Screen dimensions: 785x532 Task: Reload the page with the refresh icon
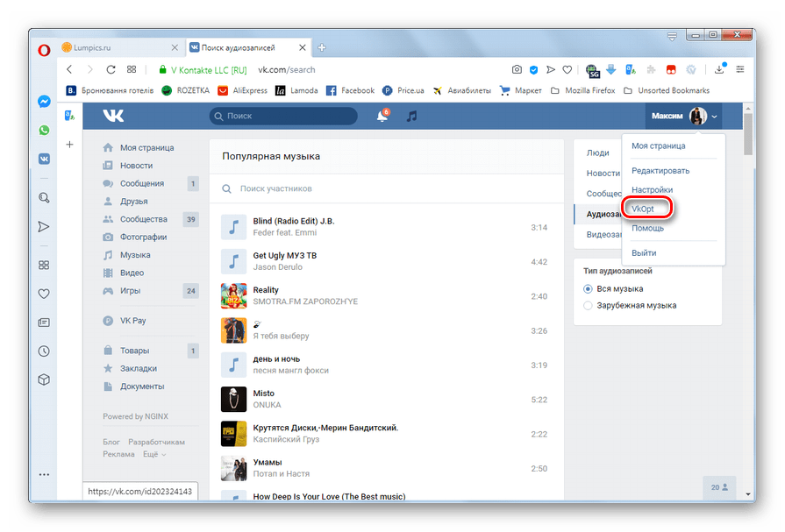click(x=111, y=69)
